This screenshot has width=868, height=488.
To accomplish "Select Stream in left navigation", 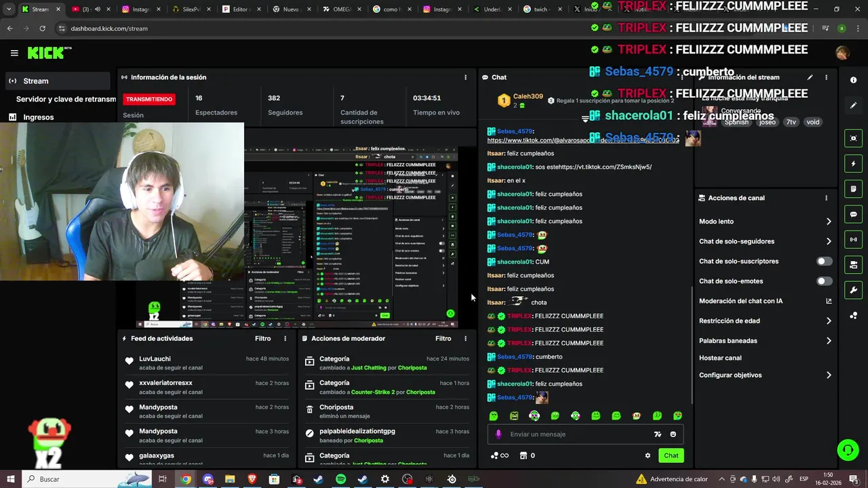I will coord(57,81).
